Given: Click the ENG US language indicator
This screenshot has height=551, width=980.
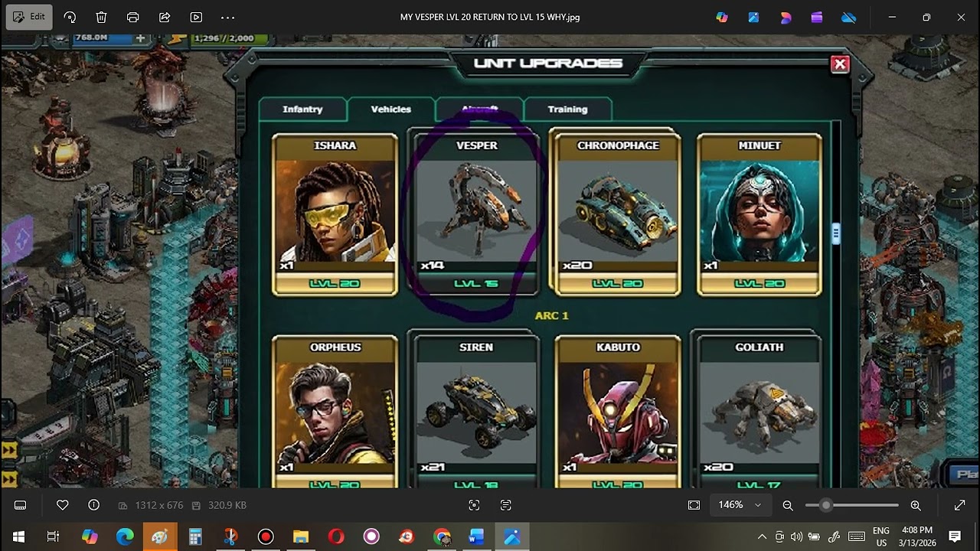Looking at the screenshot, I should click(x=881, y=536).
